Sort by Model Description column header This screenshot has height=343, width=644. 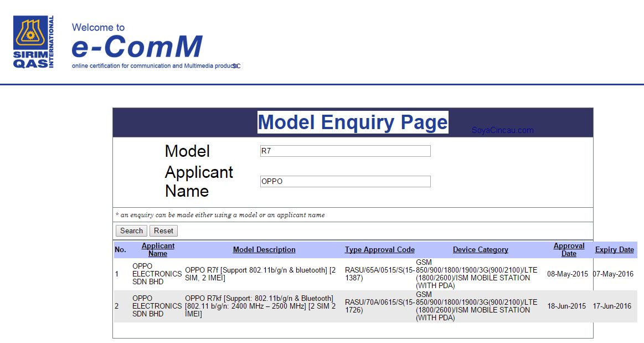click(264, 250)
